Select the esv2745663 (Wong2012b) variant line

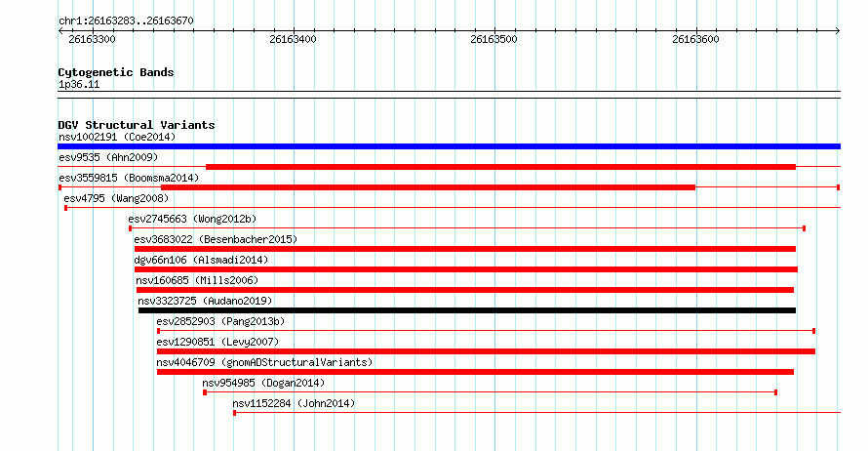467,228
